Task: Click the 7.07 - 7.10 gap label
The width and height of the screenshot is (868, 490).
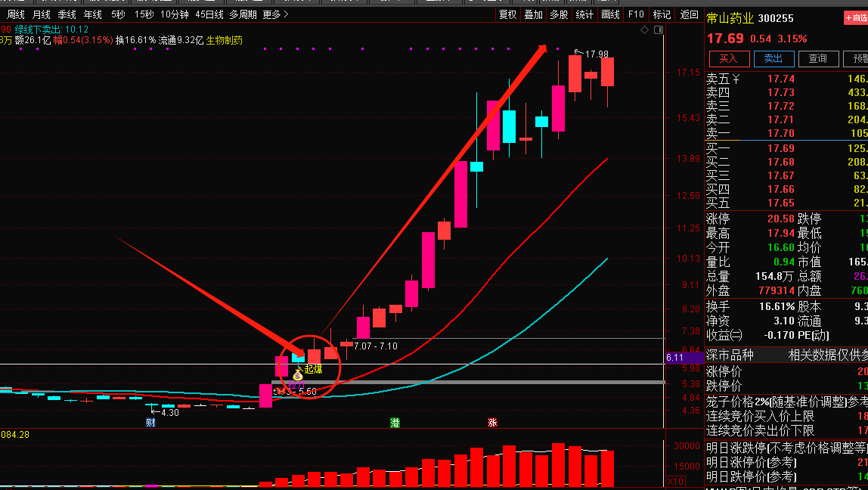Action: [375, 346]
